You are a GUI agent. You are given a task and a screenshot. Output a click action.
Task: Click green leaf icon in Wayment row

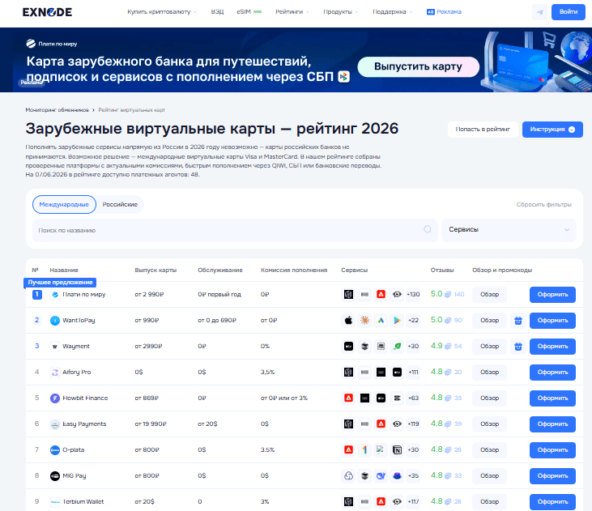click(397, 346)
